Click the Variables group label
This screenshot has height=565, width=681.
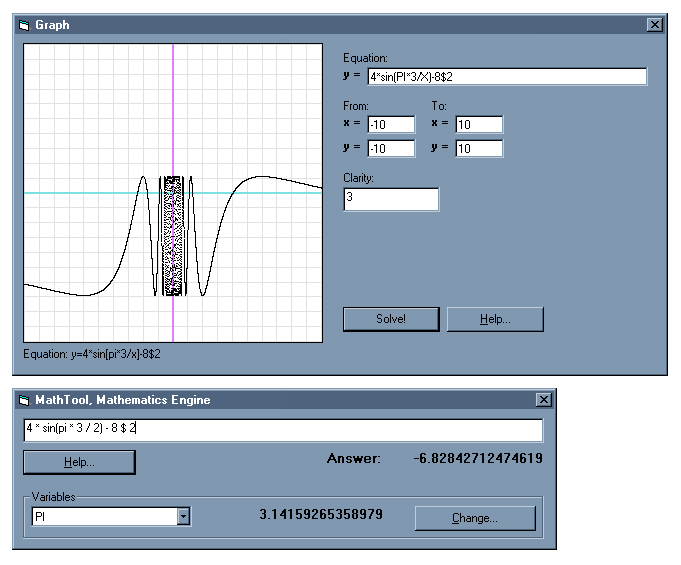[x=53, y=497]
